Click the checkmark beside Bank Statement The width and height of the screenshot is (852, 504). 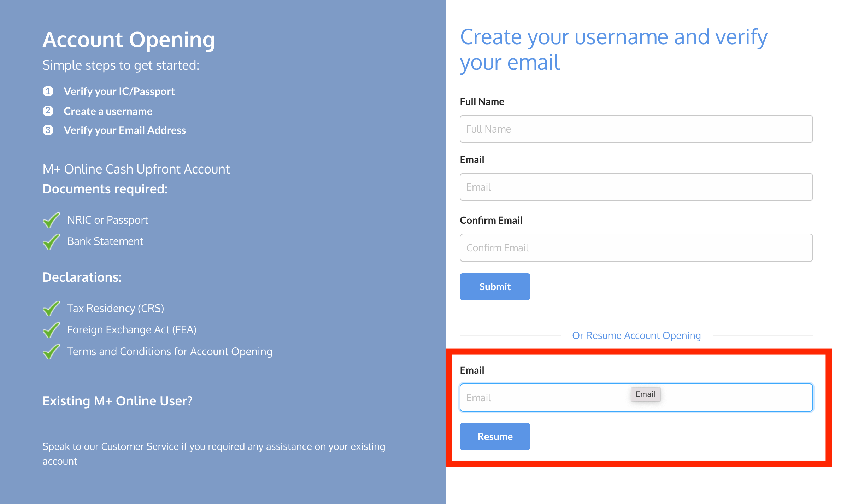[x=51, y=242]
